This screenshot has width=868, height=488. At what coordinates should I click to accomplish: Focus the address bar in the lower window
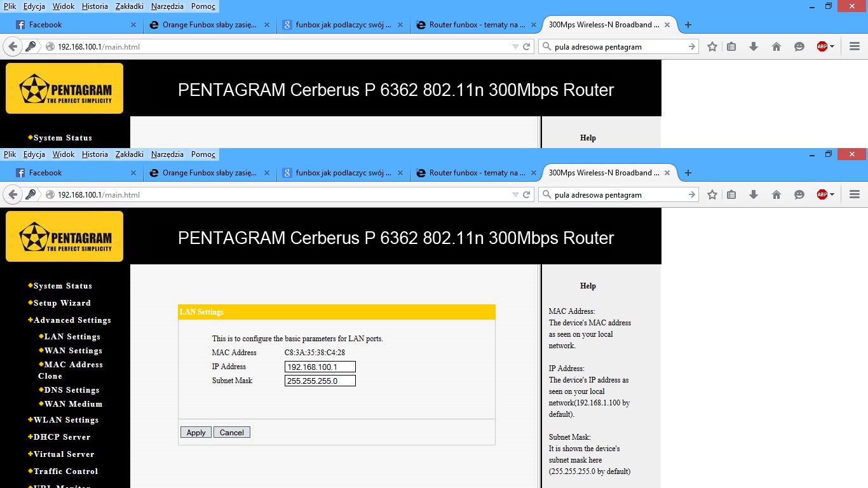click(280, 195)
